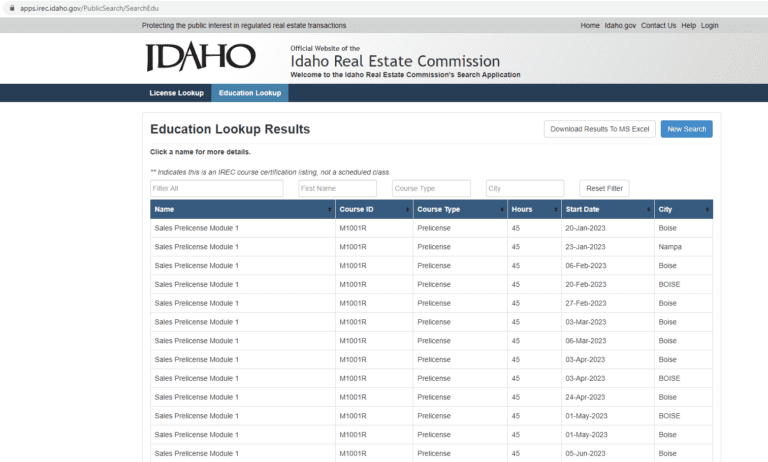Click the Idaho logo in header
Image resolution: width=768 pixels, height=462 pixels.
point(200,58)
